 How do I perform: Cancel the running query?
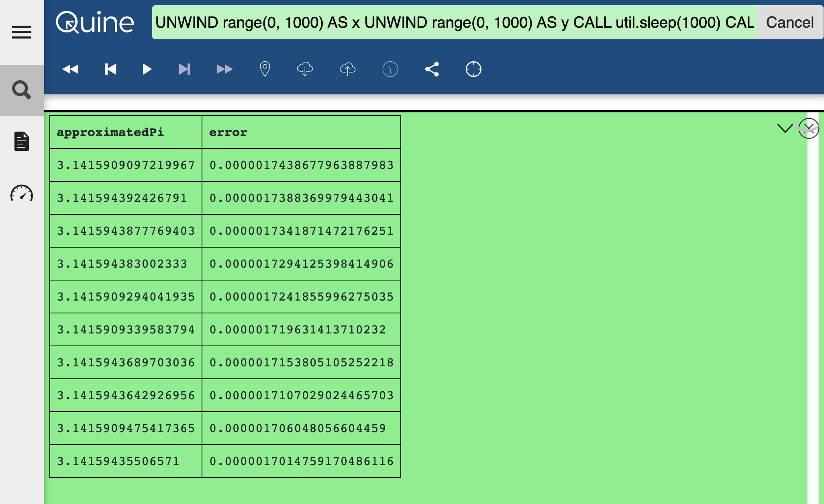pos(789,22)
